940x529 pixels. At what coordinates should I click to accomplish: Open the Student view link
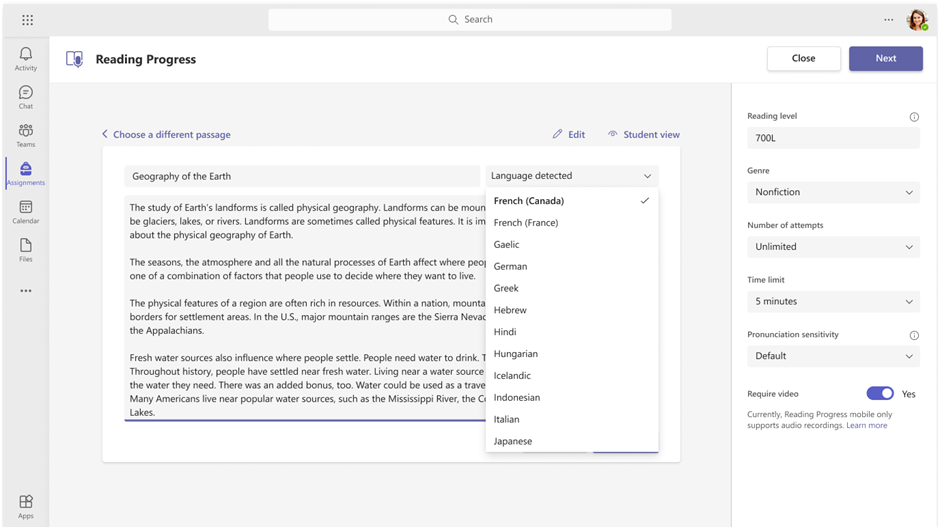652,134
